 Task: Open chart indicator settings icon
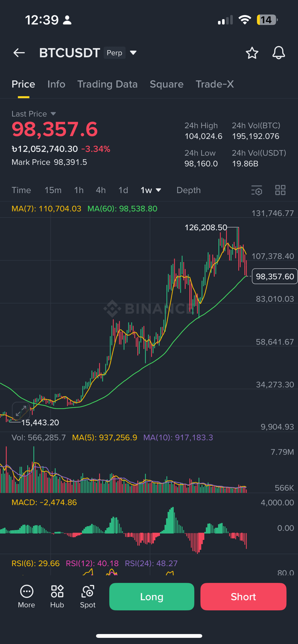click(x=257, y=190)
